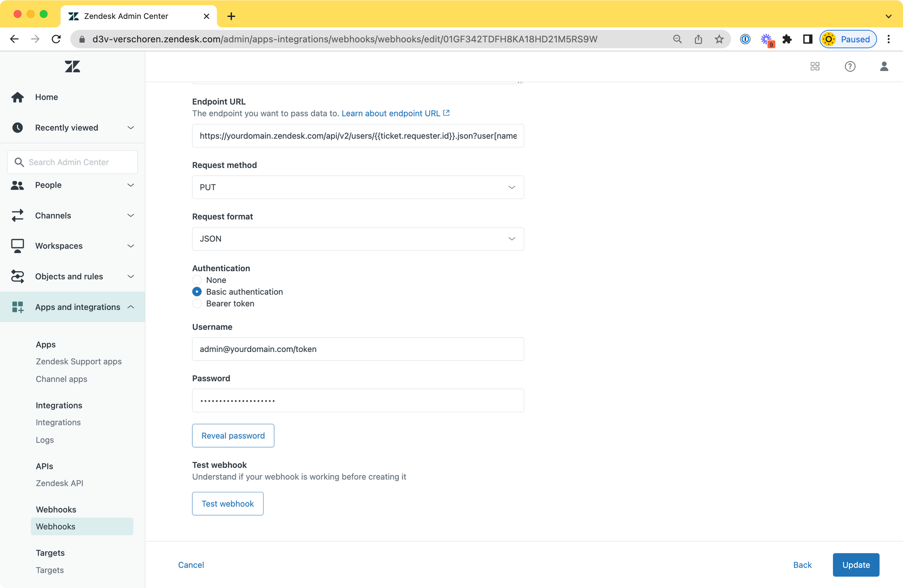Open the Request method PUT dropdown

pyautogui.click(x=358, y=187)
